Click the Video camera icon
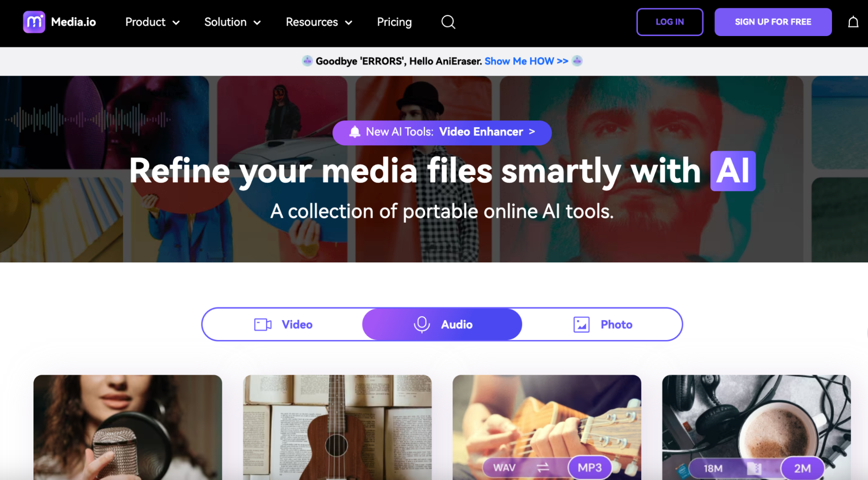 263,324
